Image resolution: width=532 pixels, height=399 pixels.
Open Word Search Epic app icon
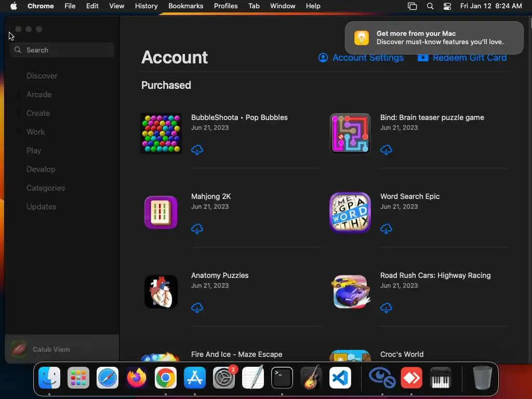350,212
